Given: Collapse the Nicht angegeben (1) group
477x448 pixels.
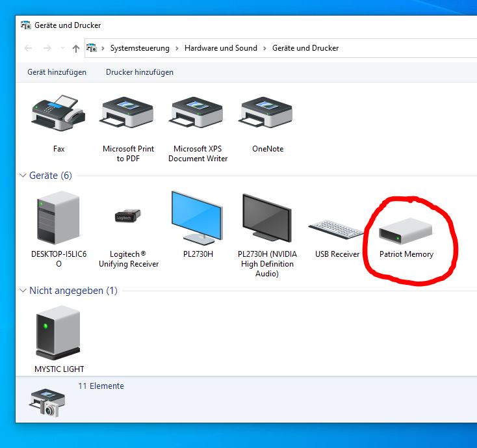Looking at the screenshot, I should point(23,291).
